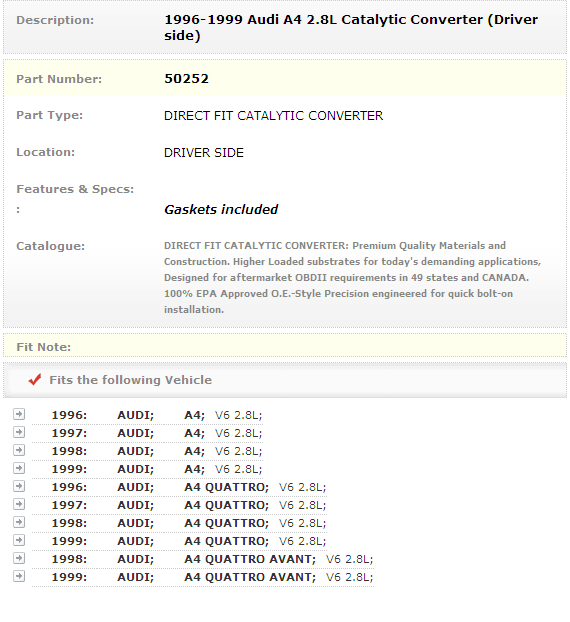Click the Gaskets included feature text
Image resolution: width=570 pixels, height=622 pixels.
(221, 209)
